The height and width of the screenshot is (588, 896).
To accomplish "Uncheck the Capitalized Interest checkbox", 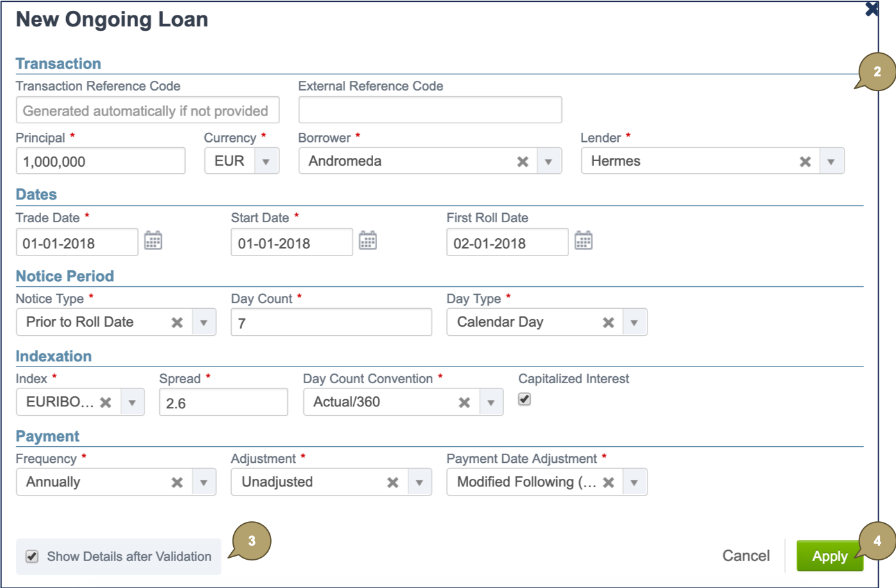I will point(523,399).
